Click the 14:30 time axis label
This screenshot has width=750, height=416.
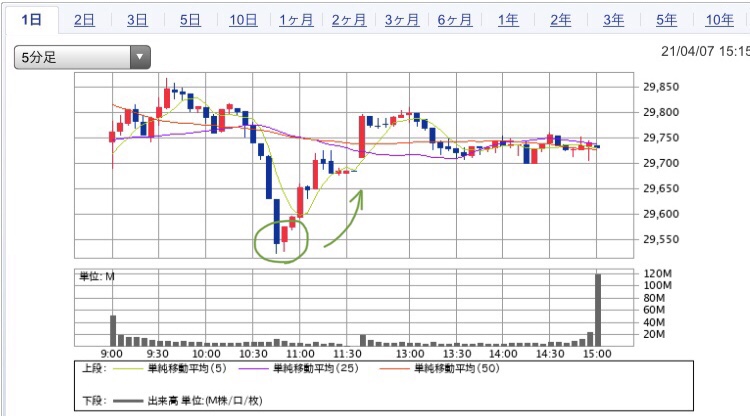tap(550, 354)
